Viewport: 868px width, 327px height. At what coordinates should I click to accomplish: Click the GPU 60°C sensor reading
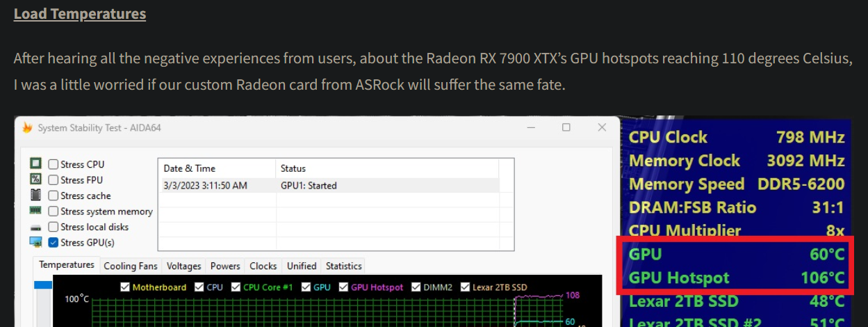[737, 254]
